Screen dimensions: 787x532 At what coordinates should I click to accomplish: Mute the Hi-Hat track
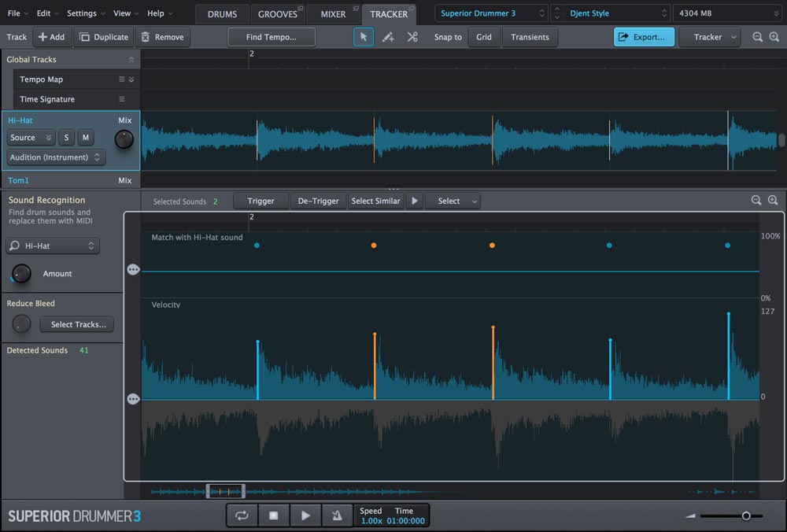click(85, 138)
